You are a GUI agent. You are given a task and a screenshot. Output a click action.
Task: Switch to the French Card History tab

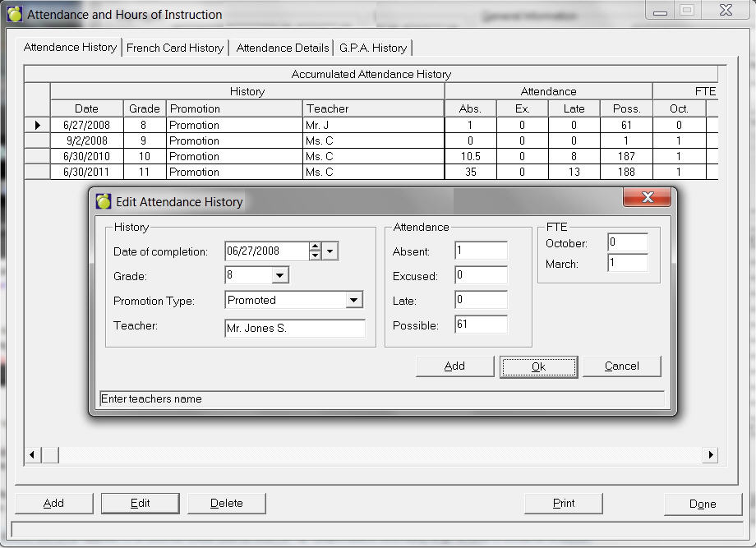175,48
